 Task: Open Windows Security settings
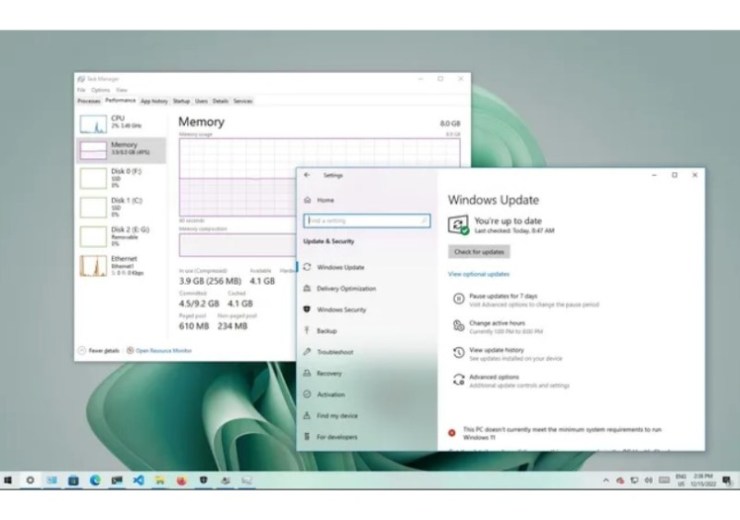(x=367, y=310)
